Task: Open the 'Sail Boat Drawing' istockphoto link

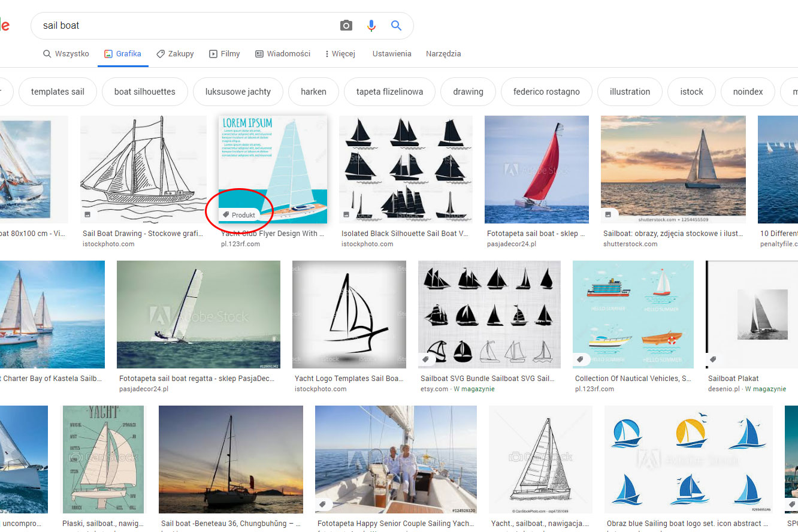Action: [143, 233]
